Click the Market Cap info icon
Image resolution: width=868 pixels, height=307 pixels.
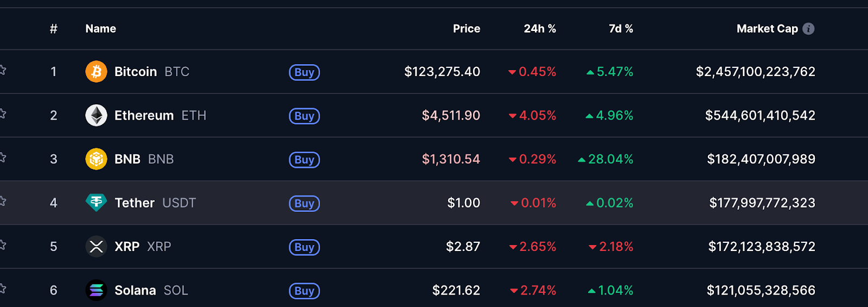coord(808,29)
